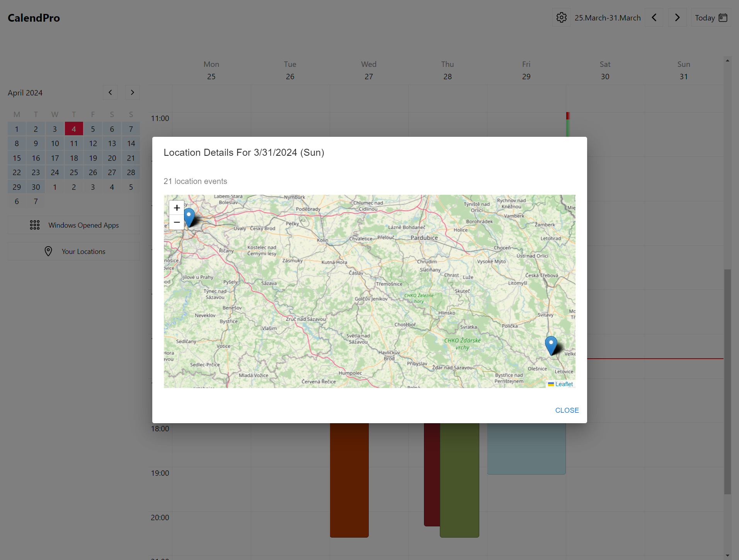Screen dimensions: 739x560
Task: Click the calendar icon beside Today
Action: coord(723,18)
